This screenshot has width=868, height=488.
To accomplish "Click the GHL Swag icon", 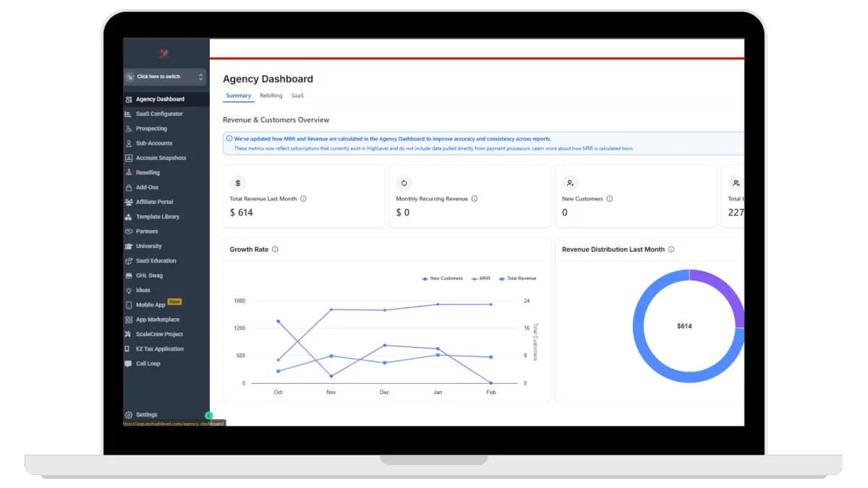I will pyautogui.click(x=129, y=275).
